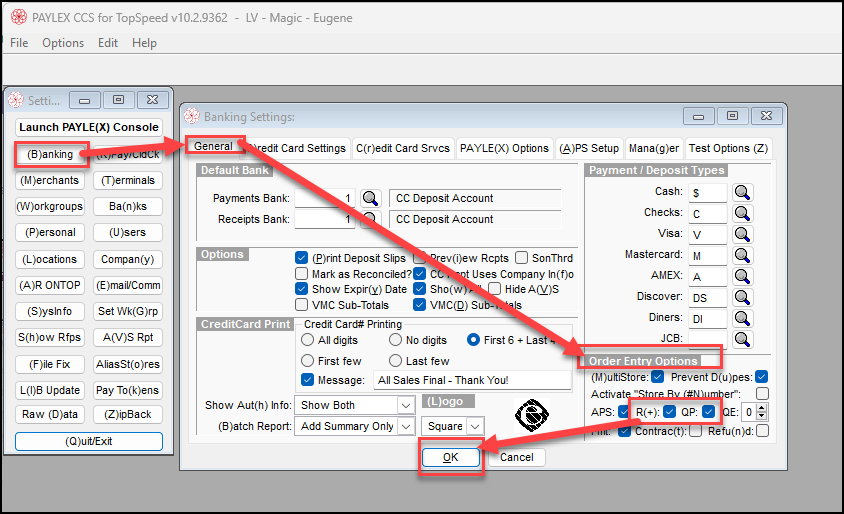The image size is (844, 514).
Task: Open lookup magnifier beside Checks type
Action: pos(742,213)
